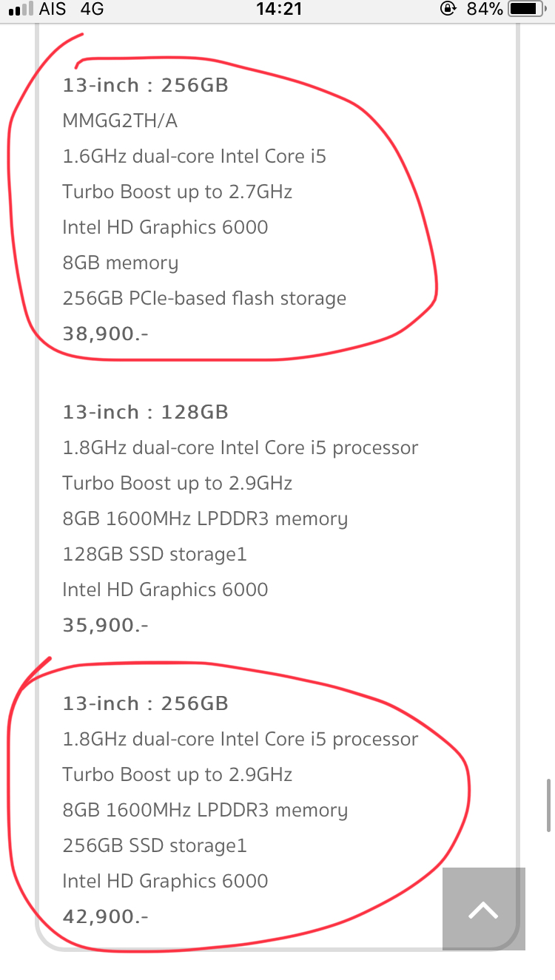The image size is (555, 980).
Task: Tap the 38,900.- price
Action: coord(105,334)
